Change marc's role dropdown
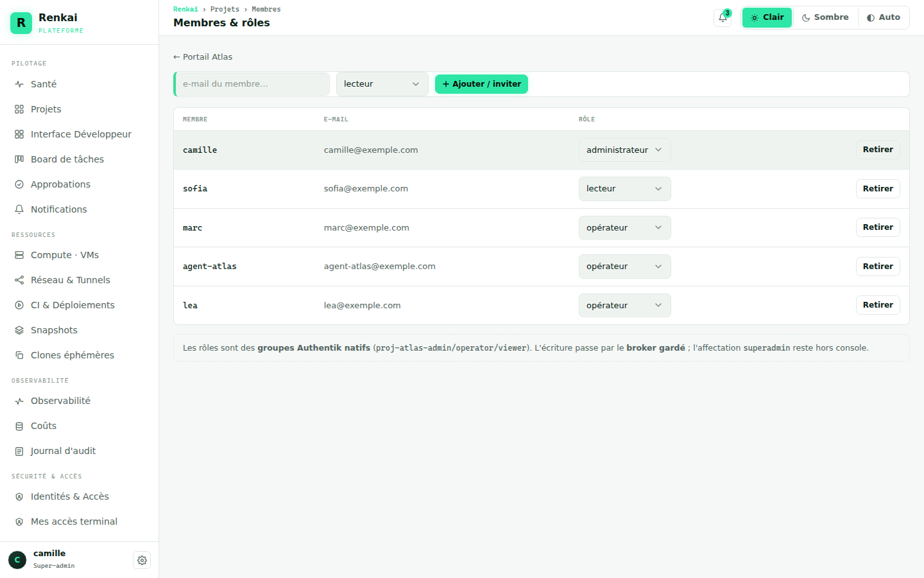Viewport: 924px width, 578px height. [x=624, y=228]
